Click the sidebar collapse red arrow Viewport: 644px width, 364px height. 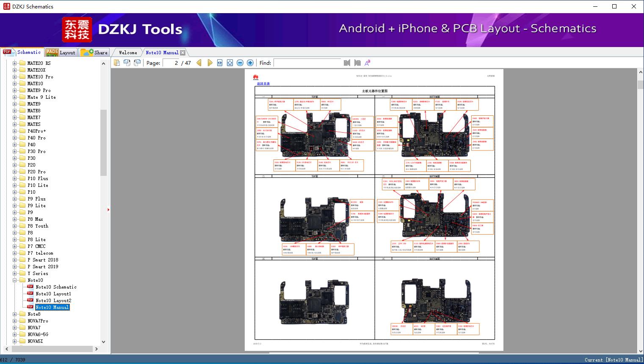pyautogui.click(x=108, y=210)
